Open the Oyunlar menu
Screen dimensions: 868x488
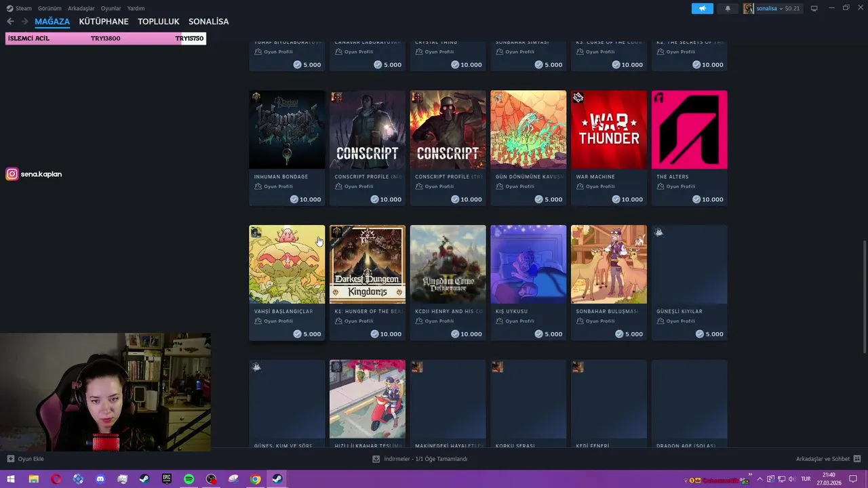click(111, 8)
